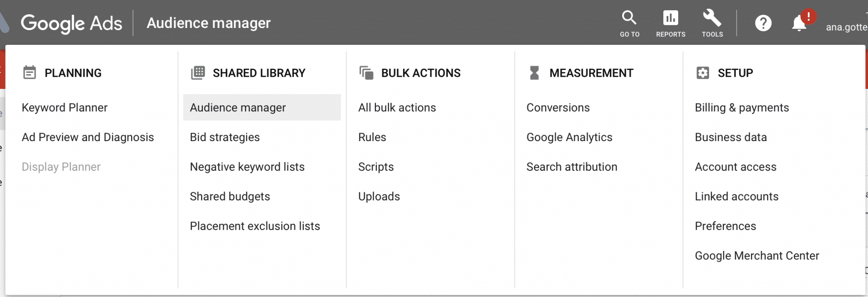Select Scripts under Bulk Actions

376,167
